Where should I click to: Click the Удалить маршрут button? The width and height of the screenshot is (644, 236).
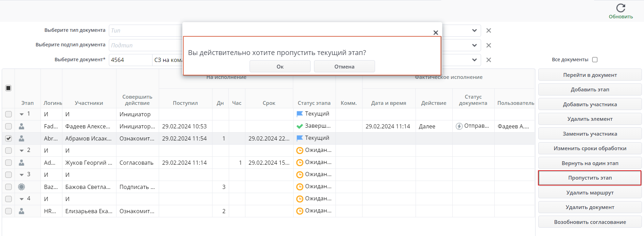(x=590, y=192)
